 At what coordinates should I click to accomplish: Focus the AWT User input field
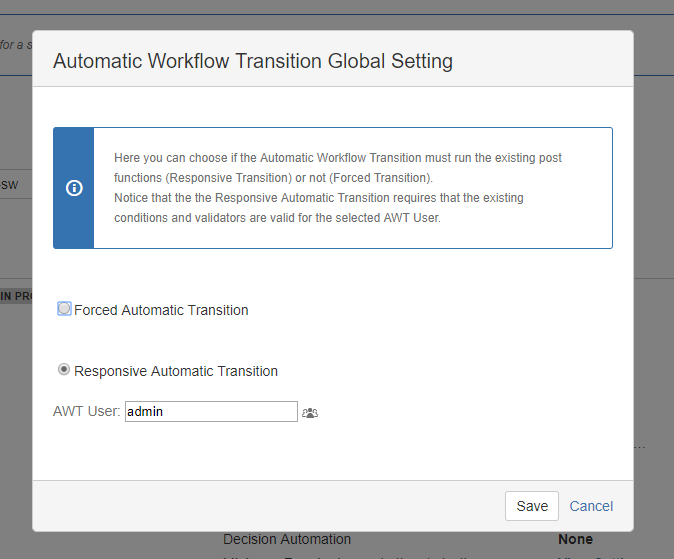click(x=211, y=411)
